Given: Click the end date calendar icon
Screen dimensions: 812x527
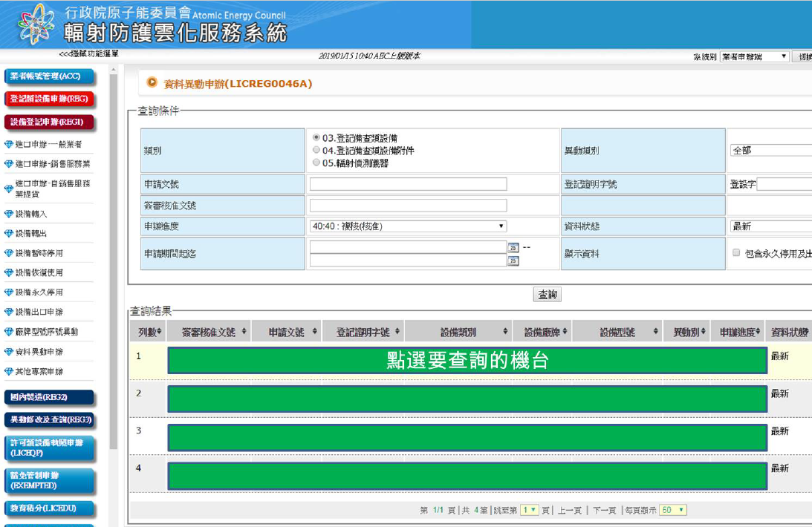Looking at the screenshot, I should tap(513, 261).
